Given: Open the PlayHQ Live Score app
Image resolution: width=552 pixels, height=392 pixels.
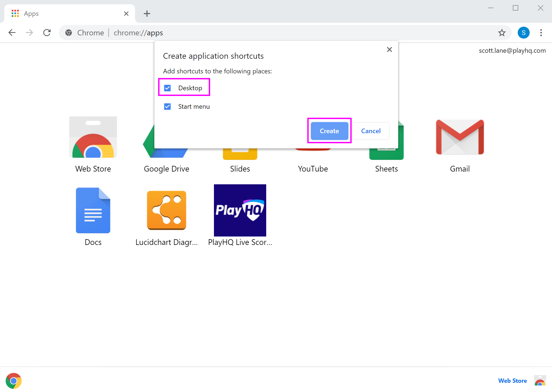Looking at the screenshot, I should 240,210.
